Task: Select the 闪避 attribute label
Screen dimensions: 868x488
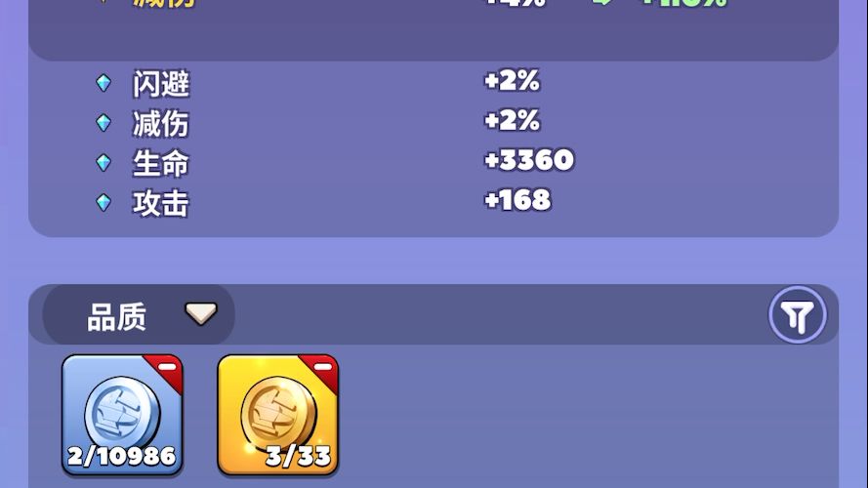Action: [161, 84]
